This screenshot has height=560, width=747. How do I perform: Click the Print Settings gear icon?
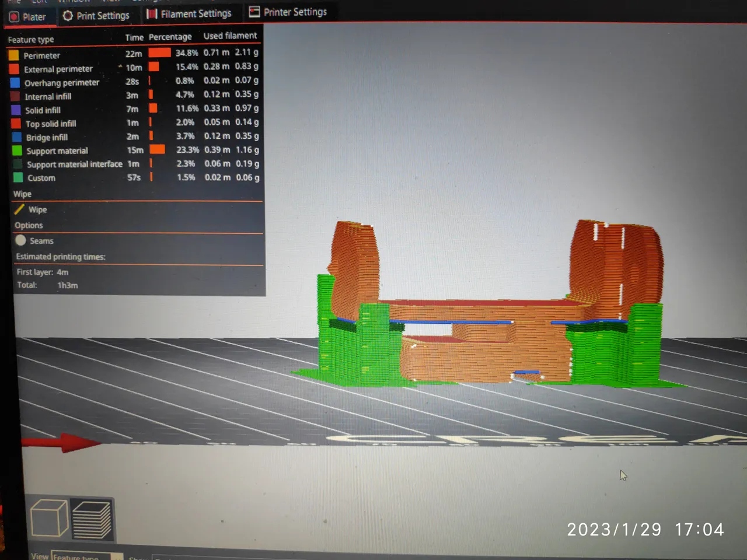(x=68, y=16)
